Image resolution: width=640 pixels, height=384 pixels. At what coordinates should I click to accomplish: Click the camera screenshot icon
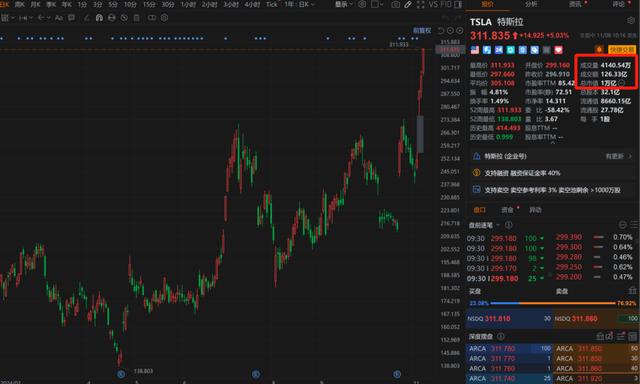(396, 4)
